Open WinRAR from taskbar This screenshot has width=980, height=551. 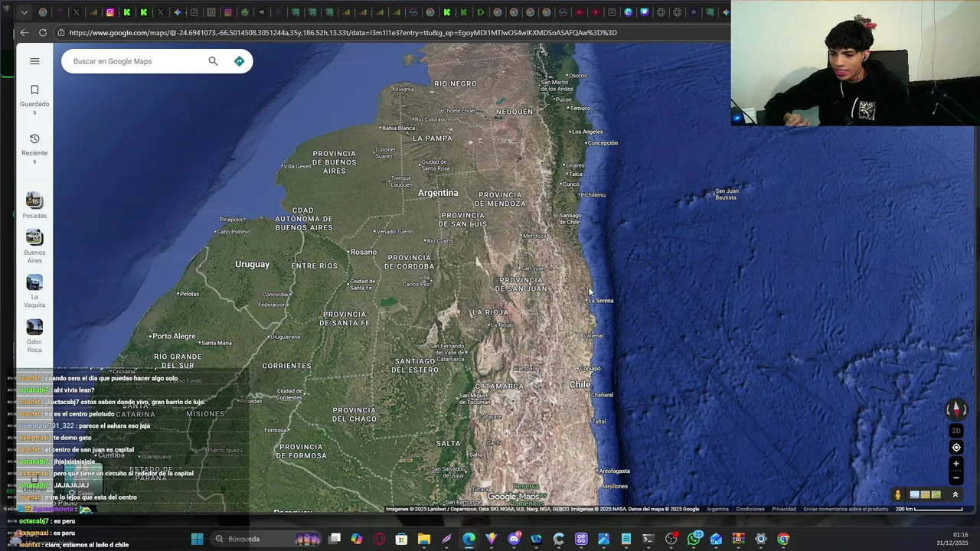tap(739, 539)
